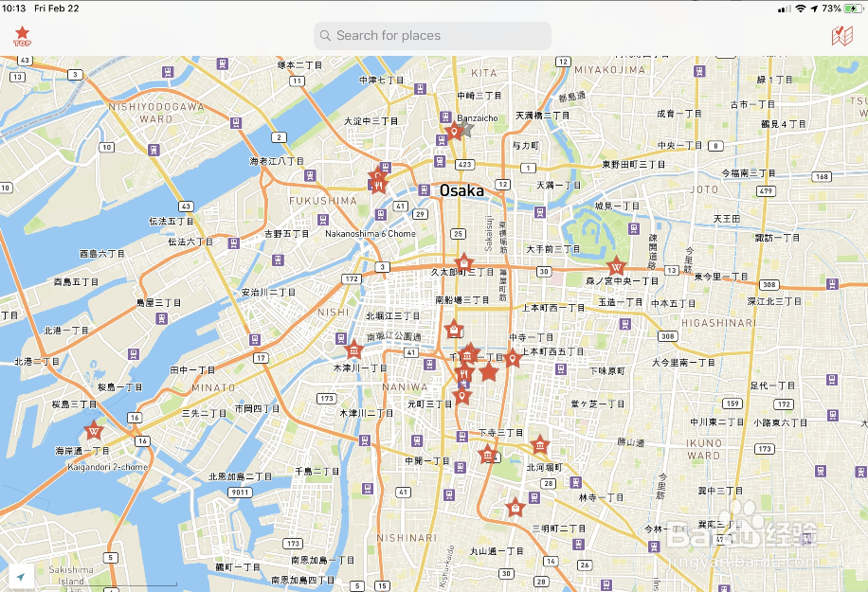The width and height of the screenshot is (868, 592).
Task: Tap the HIGASHINARI ward label
Action: [718, 323]
